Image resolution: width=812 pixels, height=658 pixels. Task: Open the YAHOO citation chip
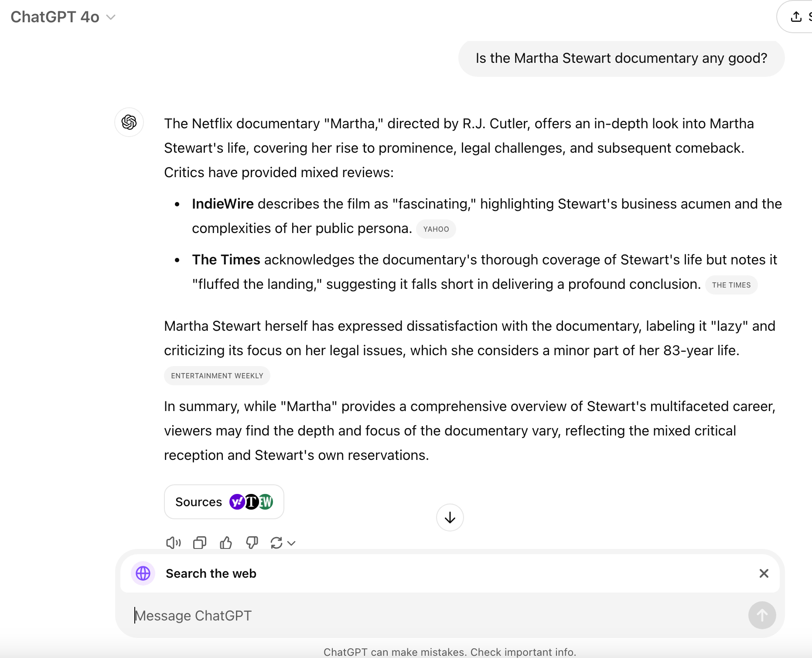pos(436,229)
